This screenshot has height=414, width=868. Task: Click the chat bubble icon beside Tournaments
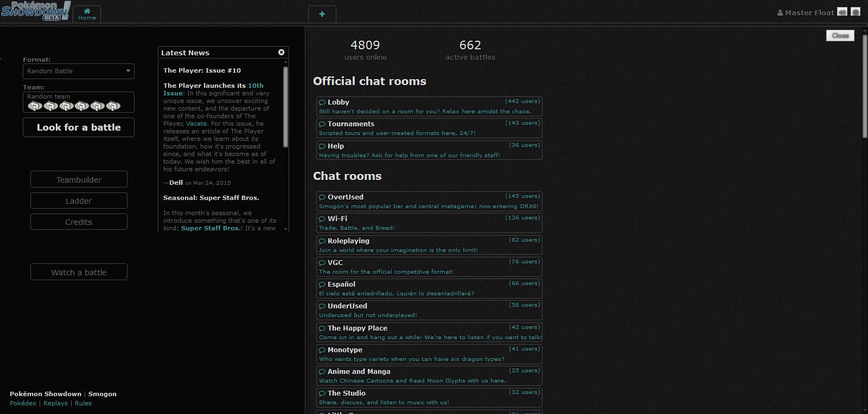(x=322, y=124)
